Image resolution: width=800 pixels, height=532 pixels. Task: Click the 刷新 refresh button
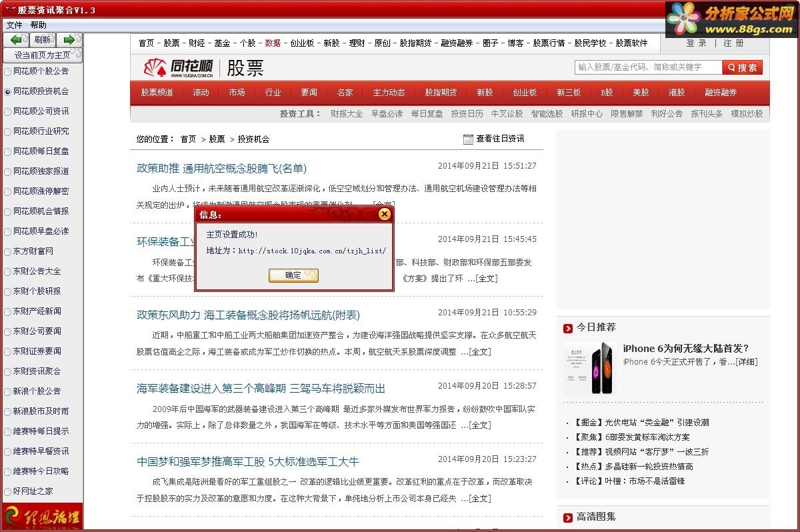[x=43, y=40]
